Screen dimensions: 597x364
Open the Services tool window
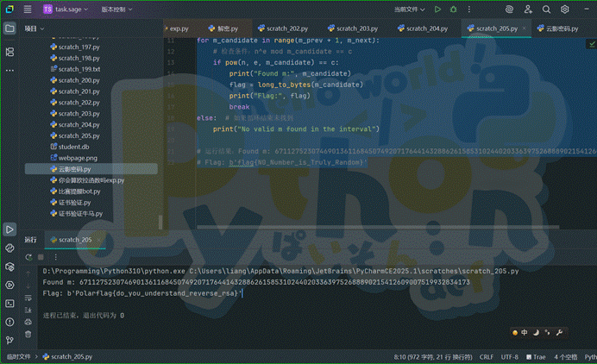point(9,286)
